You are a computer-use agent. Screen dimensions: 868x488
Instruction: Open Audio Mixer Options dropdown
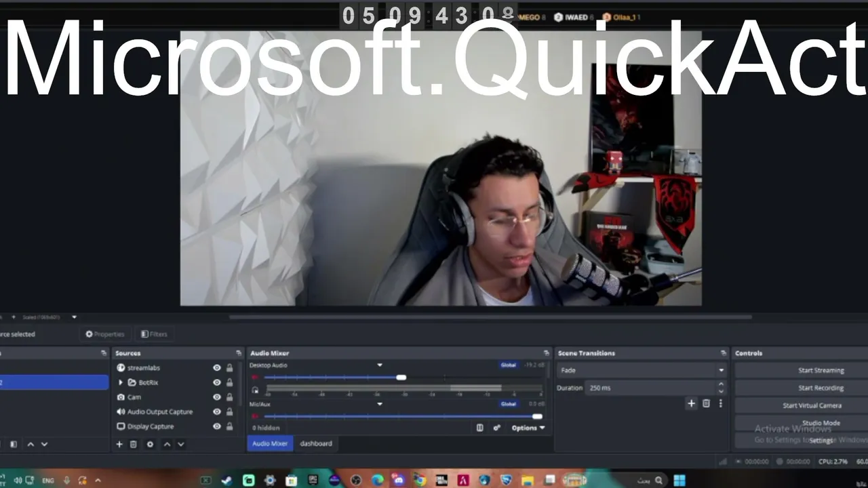tap(528, 428)
